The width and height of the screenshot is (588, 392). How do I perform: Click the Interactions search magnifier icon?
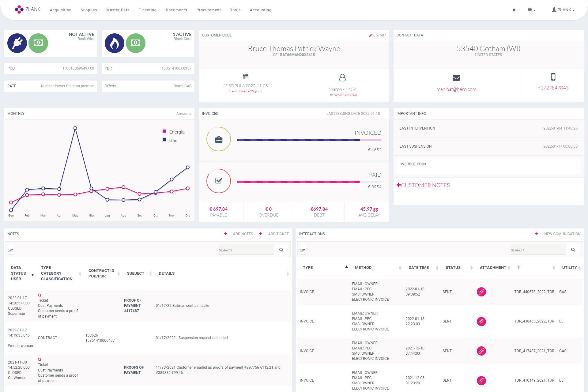573,250
